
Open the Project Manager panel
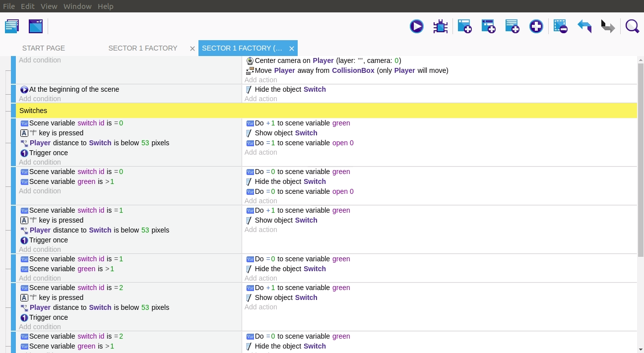pyautogui.click(x=11, y=26)
